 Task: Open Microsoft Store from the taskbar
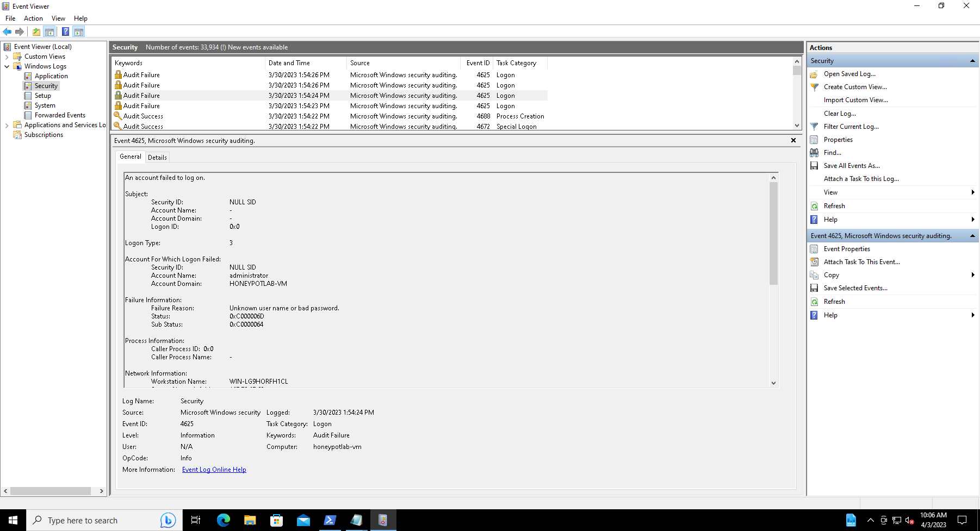click(x=276, y=520)
